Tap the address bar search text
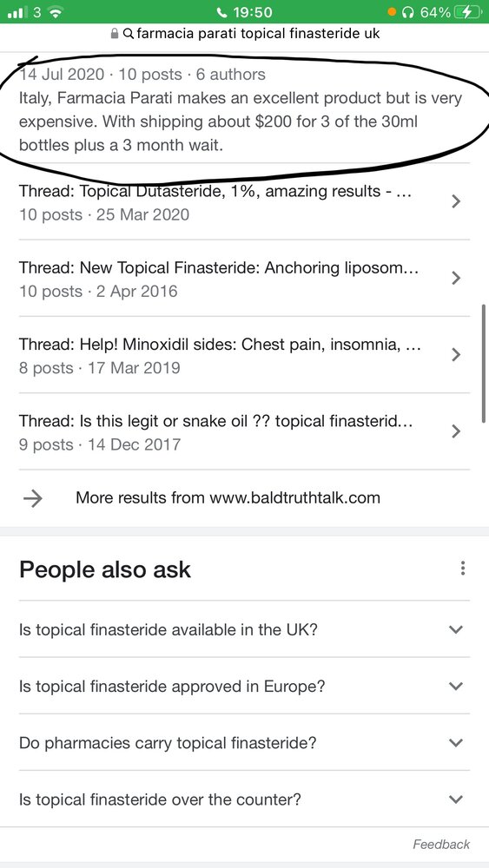The image size is (489, 868). pyautogui.click(x=258, y=34)
